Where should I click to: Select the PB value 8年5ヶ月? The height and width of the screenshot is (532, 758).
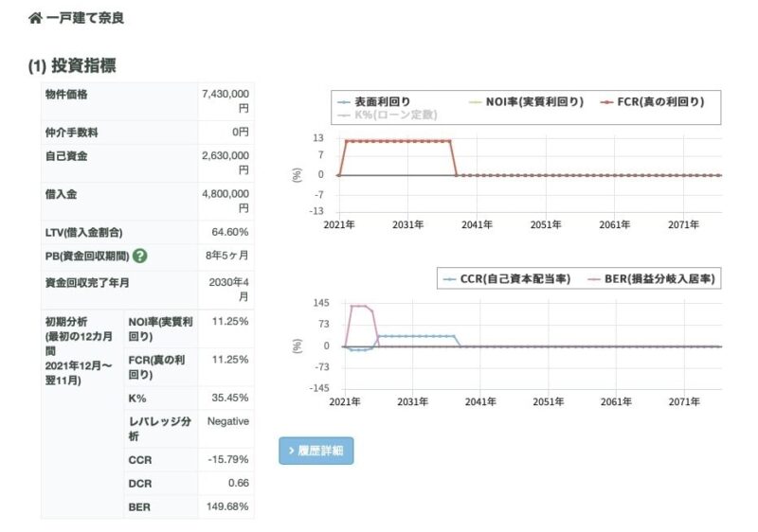(226, 256)
